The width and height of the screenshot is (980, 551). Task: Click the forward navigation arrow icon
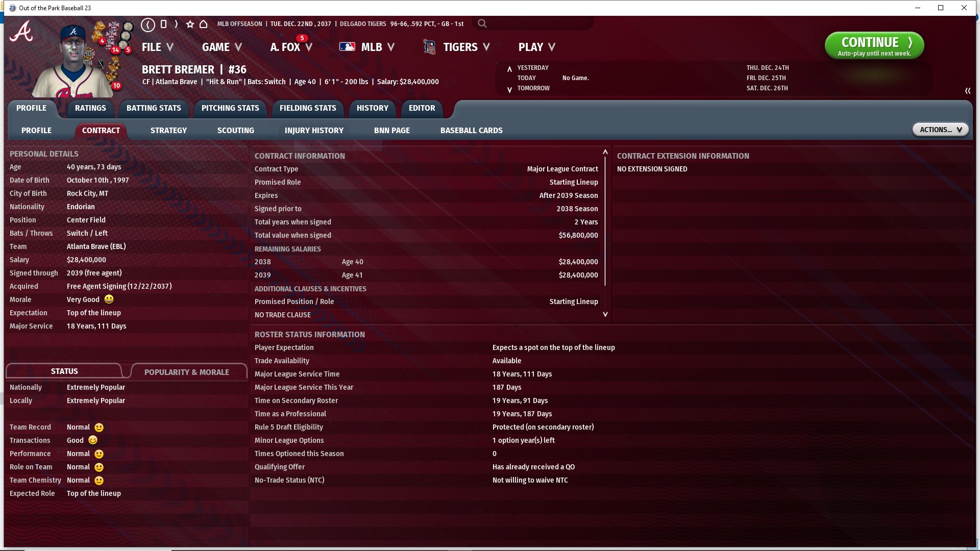point(176,24)
